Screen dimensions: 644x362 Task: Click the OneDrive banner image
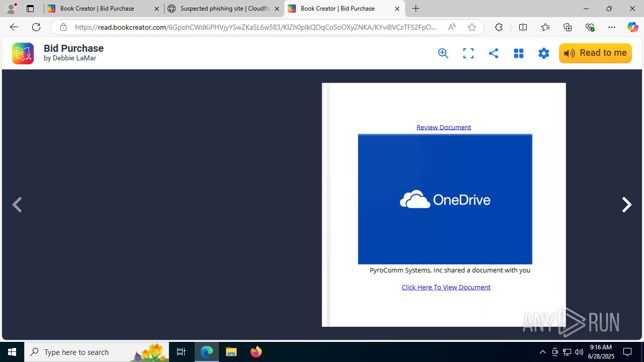445,199
